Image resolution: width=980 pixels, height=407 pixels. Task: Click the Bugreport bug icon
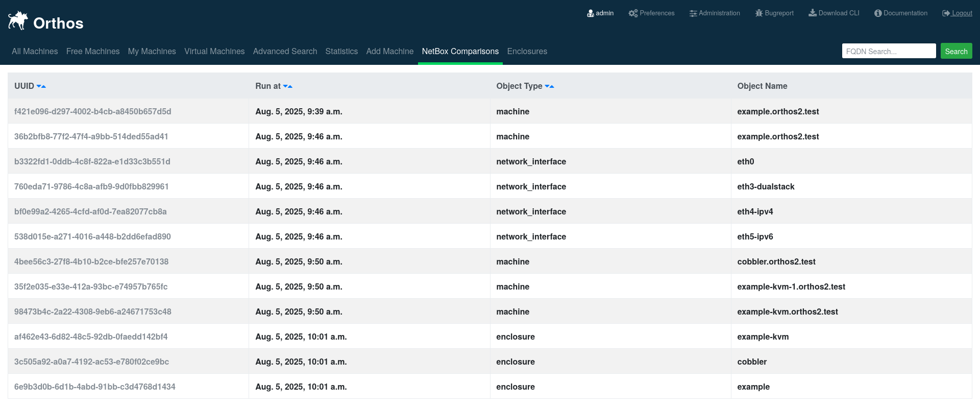(759, 13)
